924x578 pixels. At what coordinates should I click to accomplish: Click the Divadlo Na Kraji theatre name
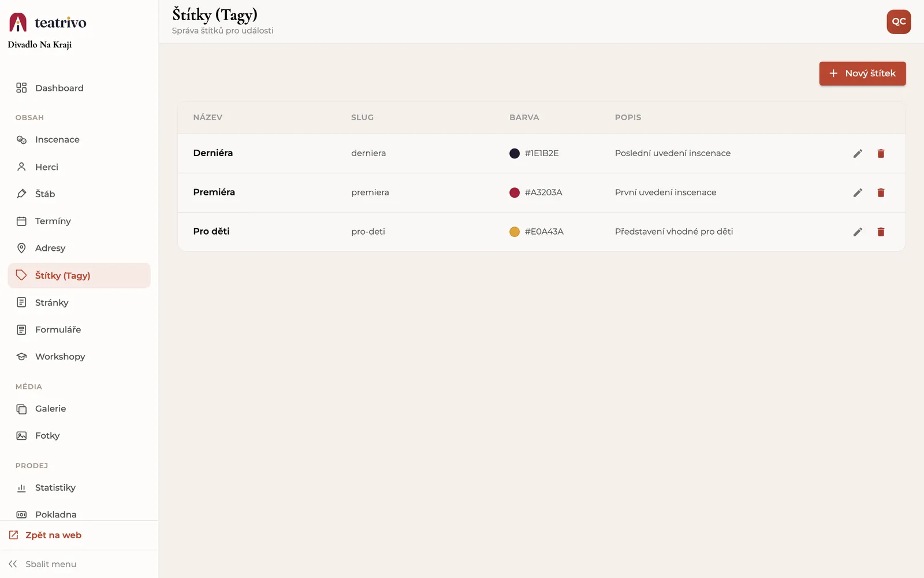pyautogui.click(x=40, y=45)
